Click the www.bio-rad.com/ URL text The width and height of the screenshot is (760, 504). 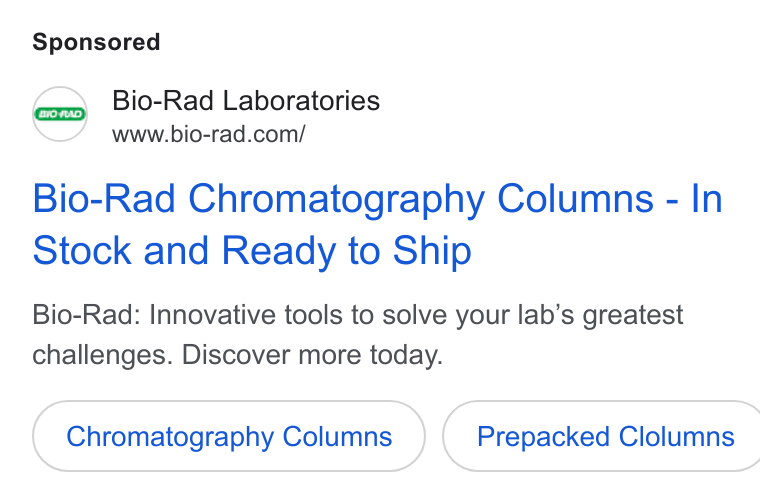click(x=209, y=134)
